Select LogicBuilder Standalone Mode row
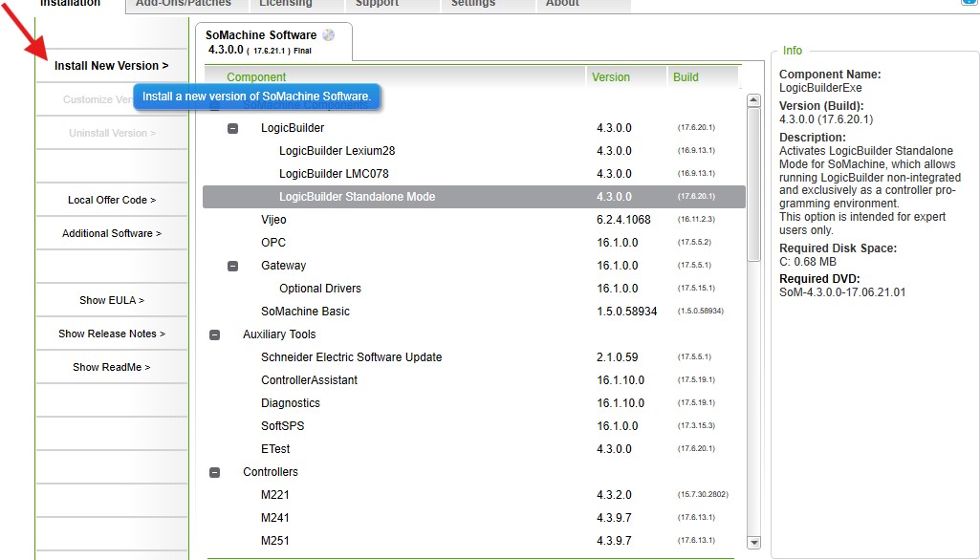 click(474, 197)
